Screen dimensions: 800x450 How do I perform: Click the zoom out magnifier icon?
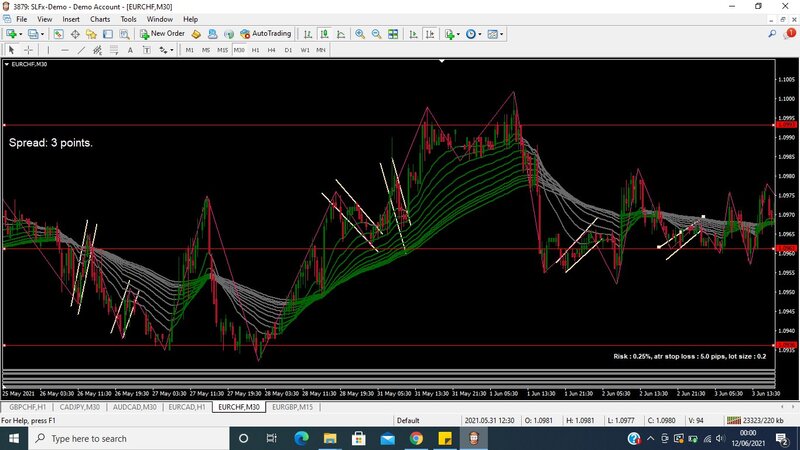(376, 33)
